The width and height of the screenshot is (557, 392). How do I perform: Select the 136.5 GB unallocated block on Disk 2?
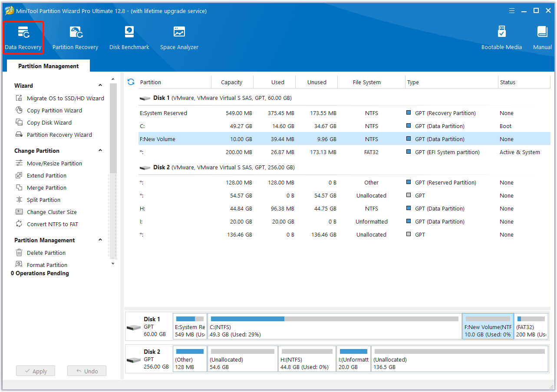point(459,359)
